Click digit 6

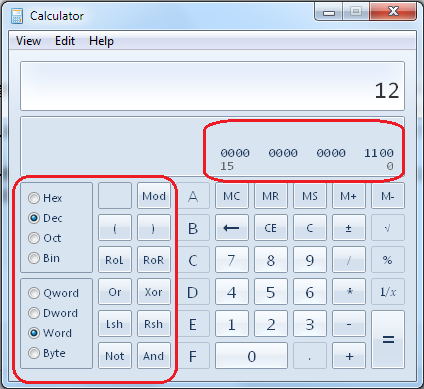click(310, 292)
